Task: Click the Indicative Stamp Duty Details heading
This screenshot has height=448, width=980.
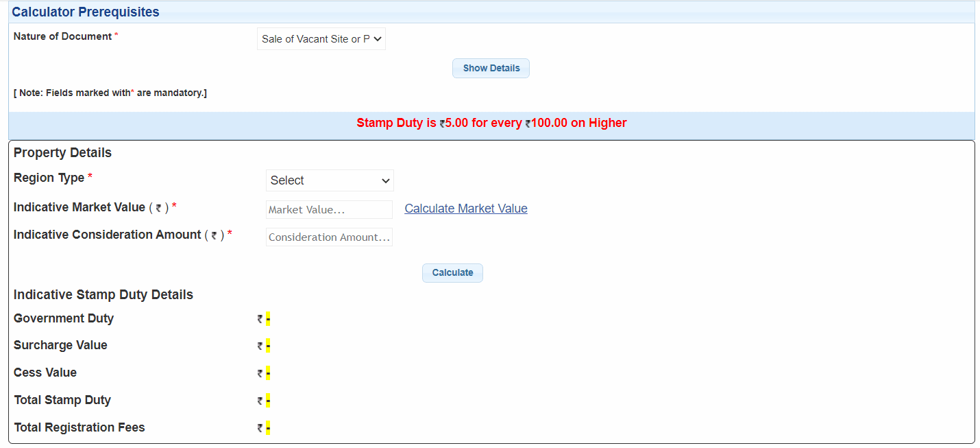Action: pyautogui.click(x=103, y=294)
